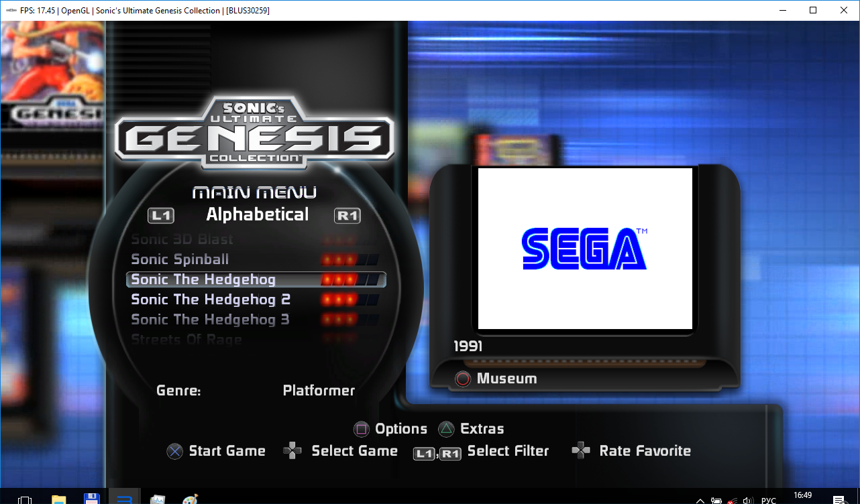Open Task View on the taskbar
The height and width of the screenshot is (504, 860).
click(x=25, y=499)
